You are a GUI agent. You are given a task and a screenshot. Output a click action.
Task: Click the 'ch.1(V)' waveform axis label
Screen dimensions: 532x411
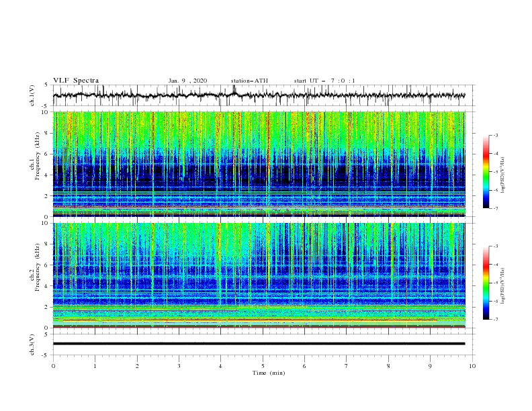point(32,95)
